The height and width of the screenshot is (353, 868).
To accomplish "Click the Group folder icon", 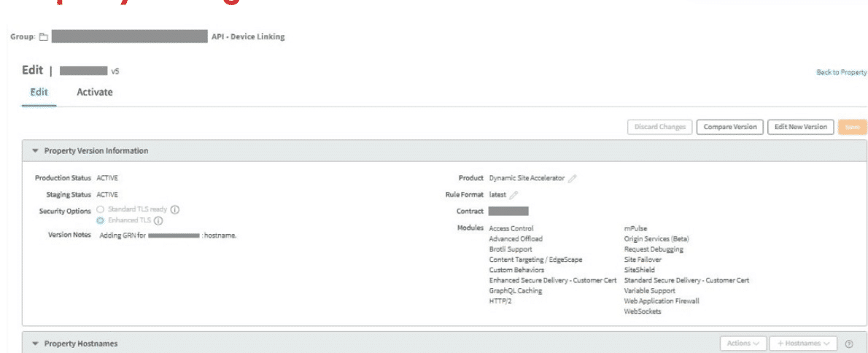I will click(x=44, y=37).
